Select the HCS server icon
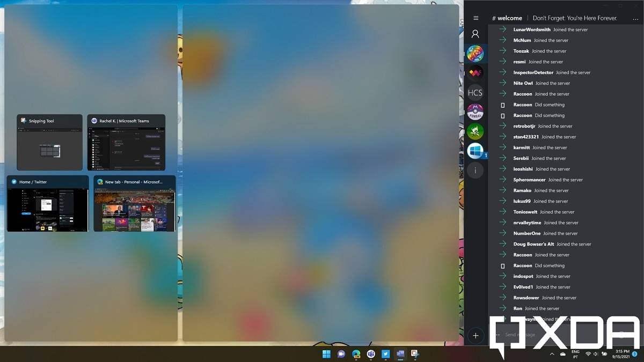This screenshot has width=644, height=362. [x=475, y=92]
